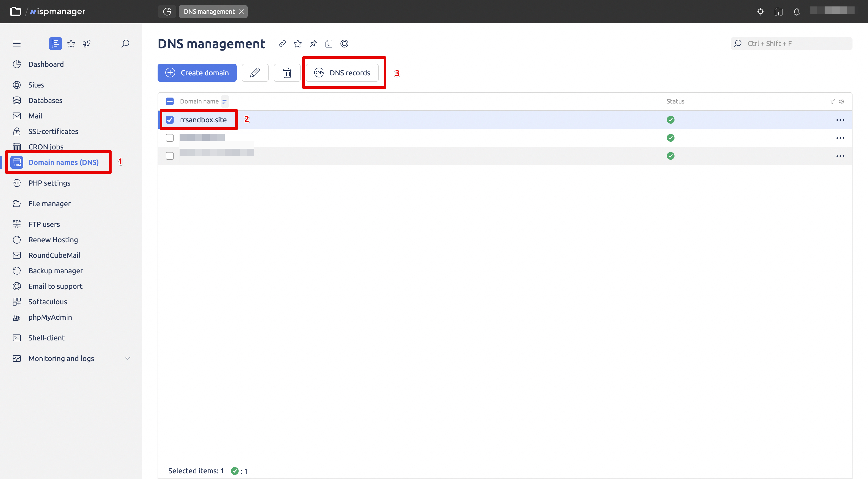
Task: Open phpMyAdmin in sidebar
Action: click(x=50, y=317)
